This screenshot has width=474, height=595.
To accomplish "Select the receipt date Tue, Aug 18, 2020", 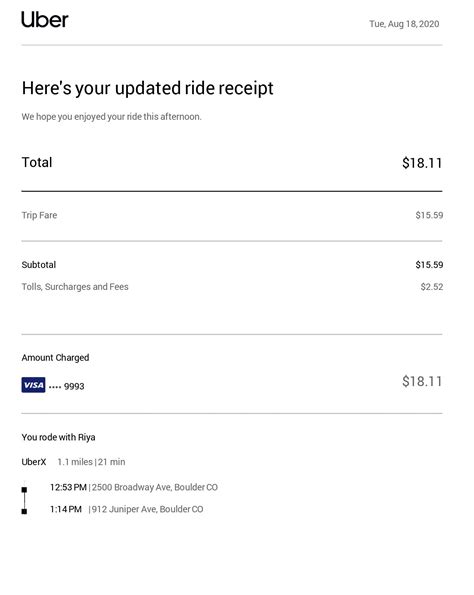I will (404, 24).
